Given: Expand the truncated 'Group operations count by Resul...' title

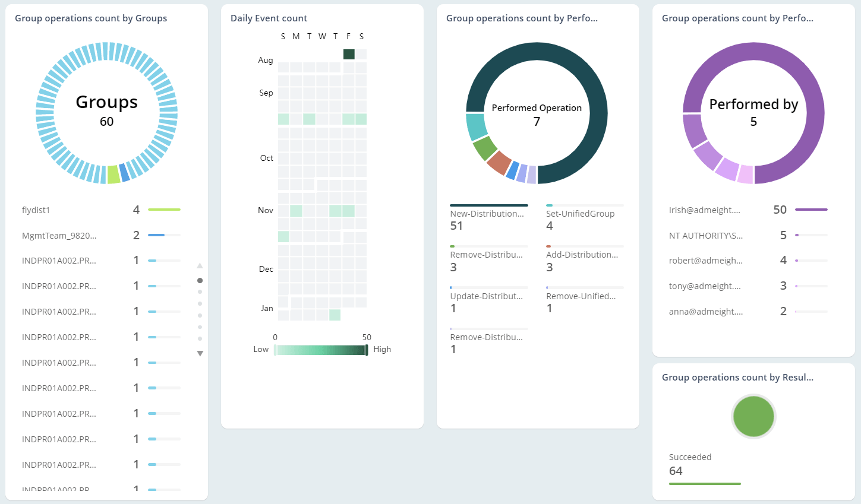Looking at the screenshot, I should click(738, 377).
